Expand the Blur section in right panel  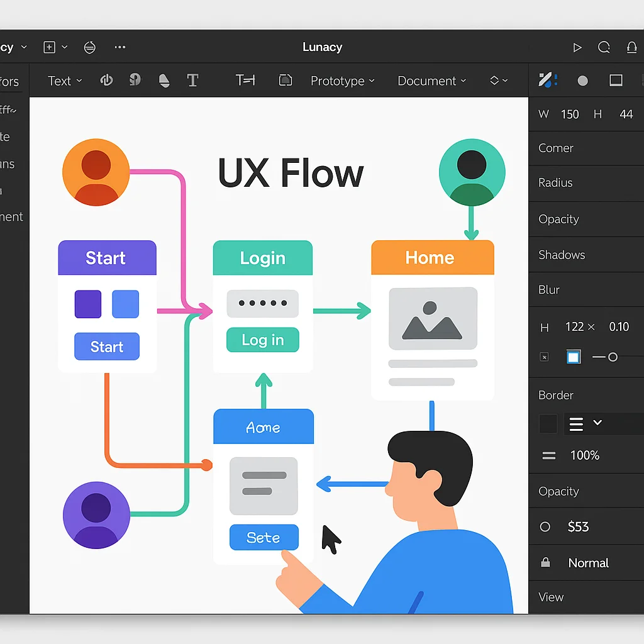[x=549, y=289]
